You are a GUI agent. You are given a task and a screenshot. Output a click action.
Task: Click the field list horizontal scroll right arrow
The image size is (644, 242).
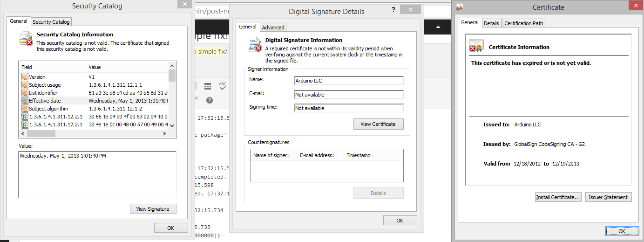(x=164, y=134)
